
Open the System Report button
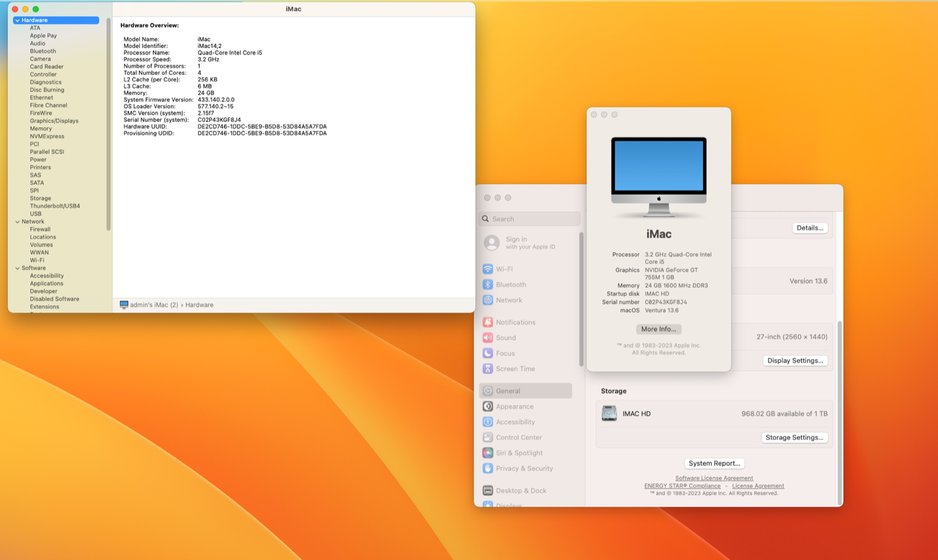point(714,463)
